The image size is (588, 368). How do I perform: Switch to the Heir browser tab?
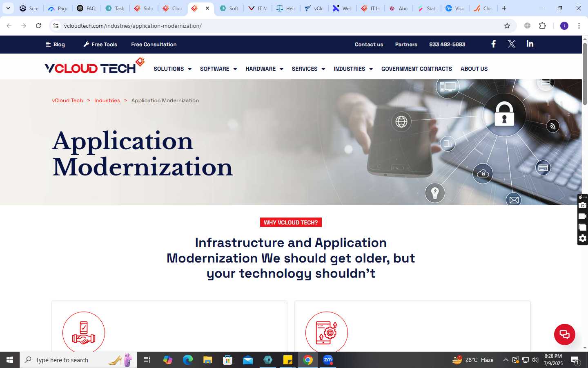pyautogui.click(x=286, y=8)
